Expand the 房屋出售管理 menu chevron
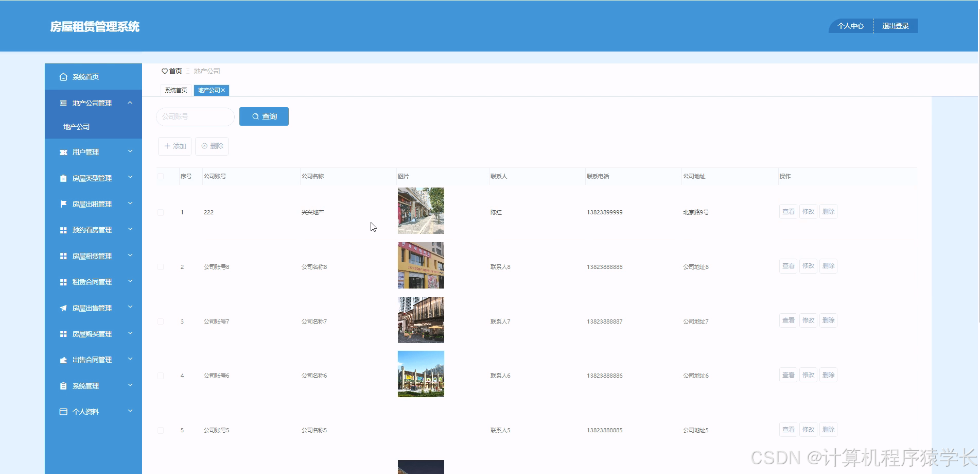 click(130, 308)
